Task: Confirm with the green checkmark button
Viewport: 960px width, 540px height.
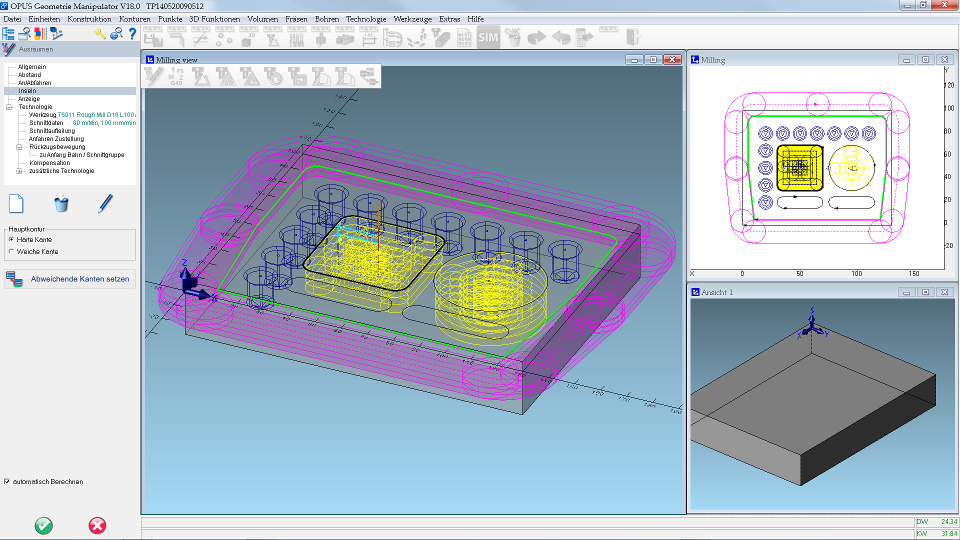Action: coord(43,525)
